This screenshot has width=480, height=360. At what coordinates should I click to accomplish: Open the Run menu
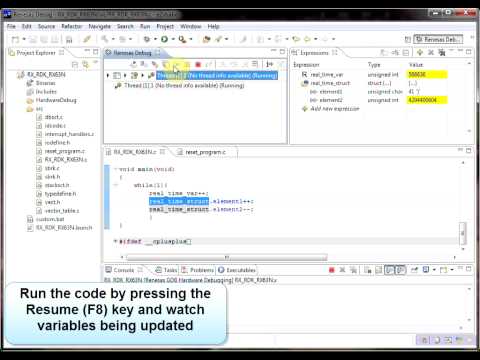click(145, 26)
